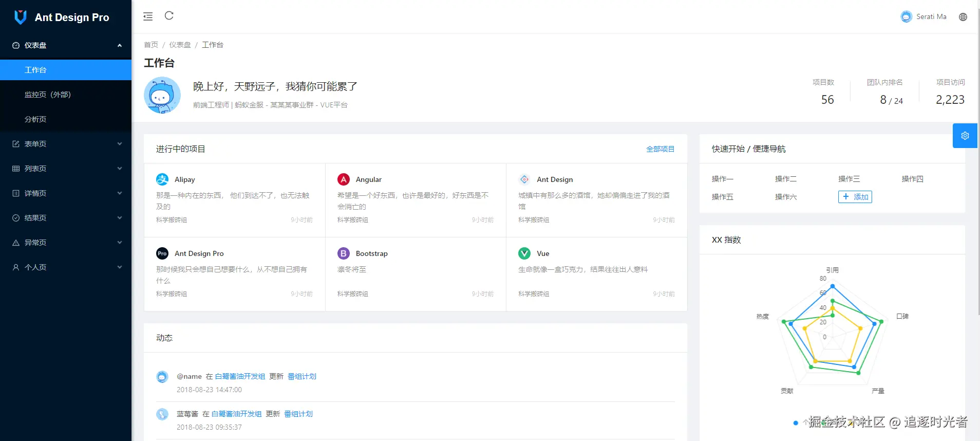
Task: Click the 引用 vertex on the radar chart
Action: 833,286
